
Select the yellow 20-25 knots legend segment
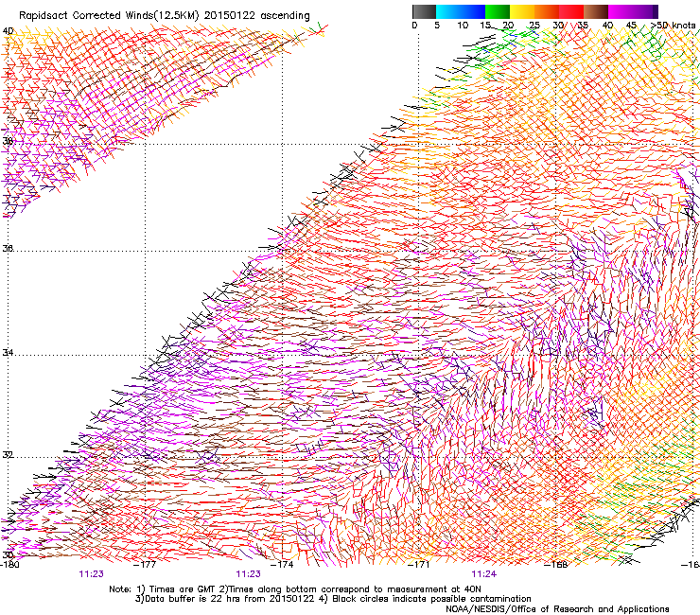522,11
